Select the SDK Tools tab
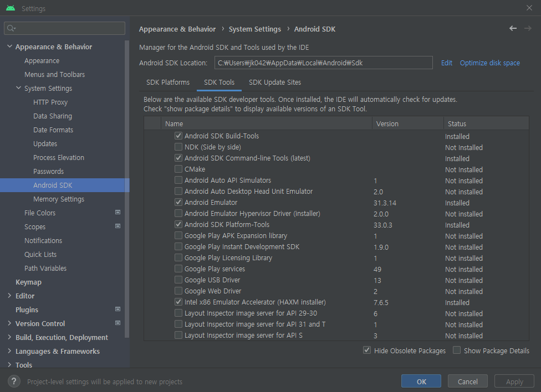The height and width of the screenshot is (392, 541). 219,82
